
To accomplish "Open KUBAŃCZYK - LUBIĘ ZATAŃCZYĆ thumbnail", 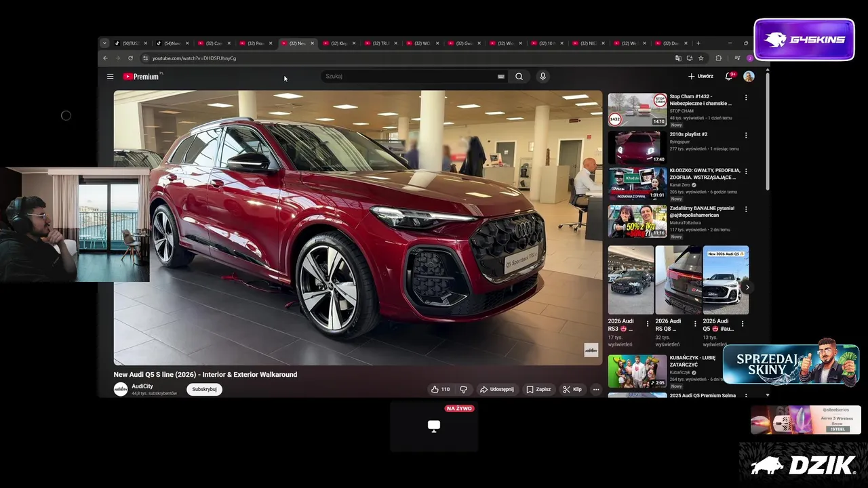I will pos(637,371).
